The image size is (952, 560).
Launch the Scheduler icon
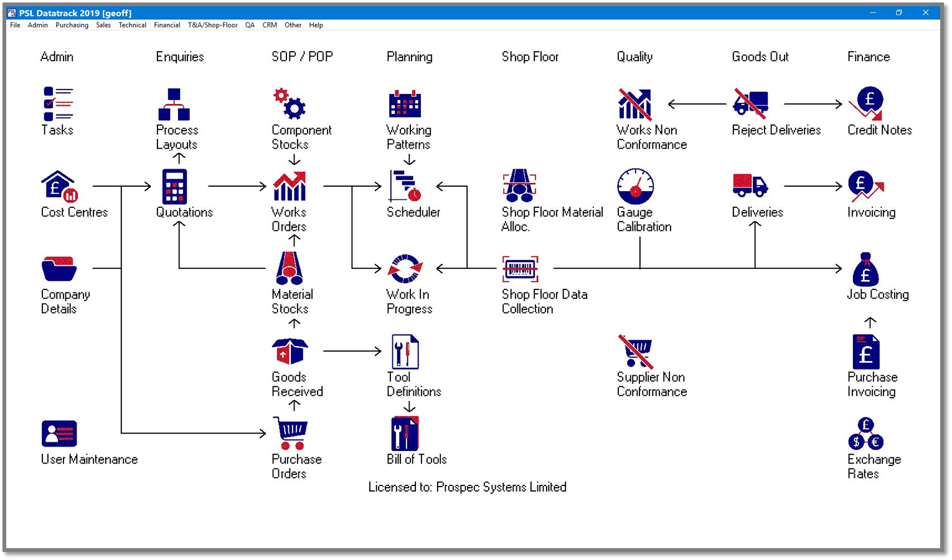pyautogui.click(x=405, y=186)
